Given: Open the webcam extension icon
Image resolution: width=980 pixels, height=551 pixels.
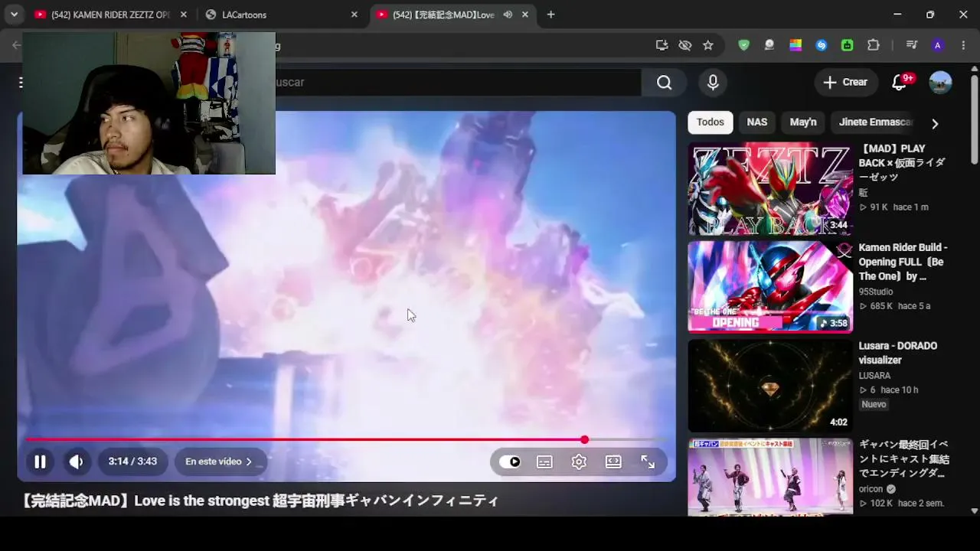Looking at the screenshot, I should tap(769, 45).
